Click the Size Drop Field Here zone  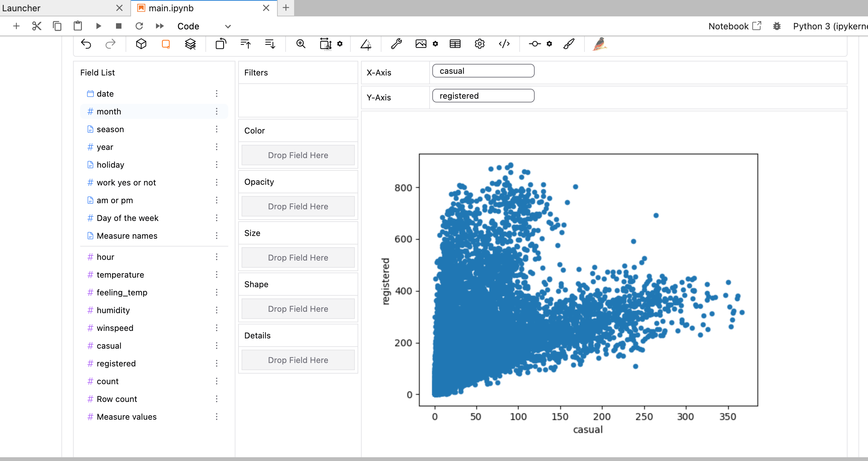point(298,257)
